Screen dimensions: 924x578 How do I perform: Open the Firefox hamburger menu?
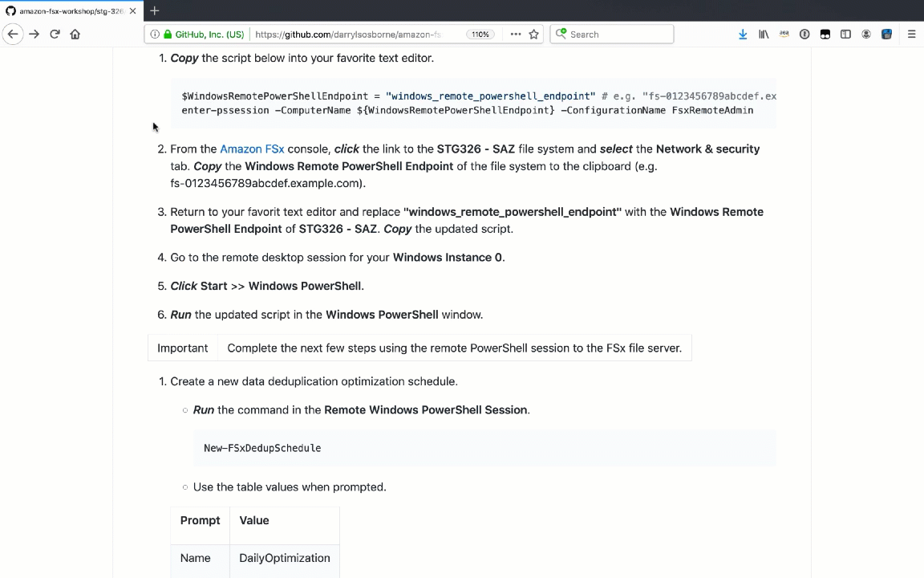(912, 35)
